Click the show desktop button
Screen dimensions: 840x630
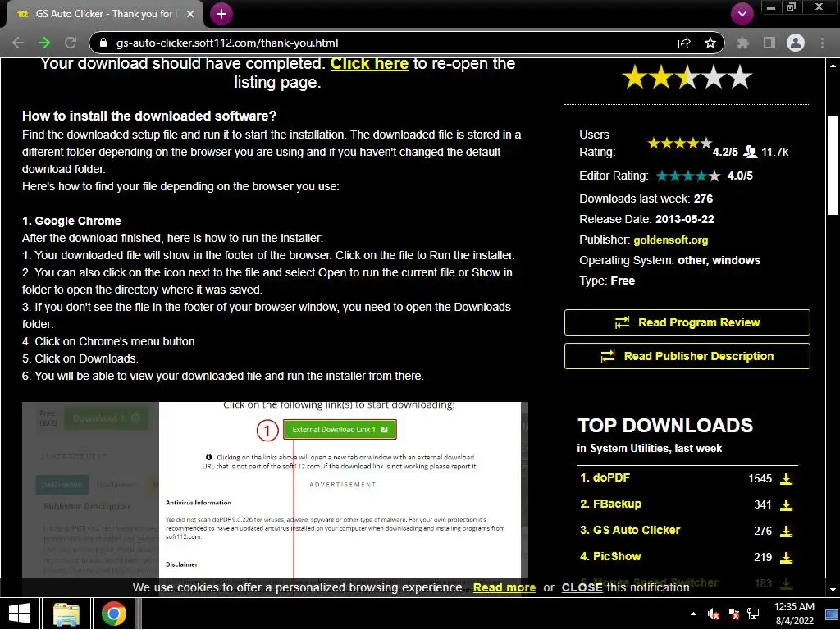pos(833,614)
